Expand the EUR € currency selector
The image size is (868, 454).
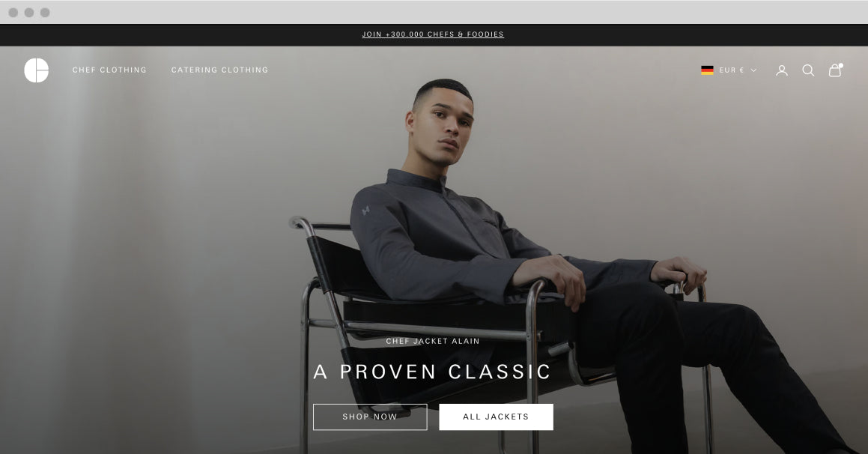(729, 70)
